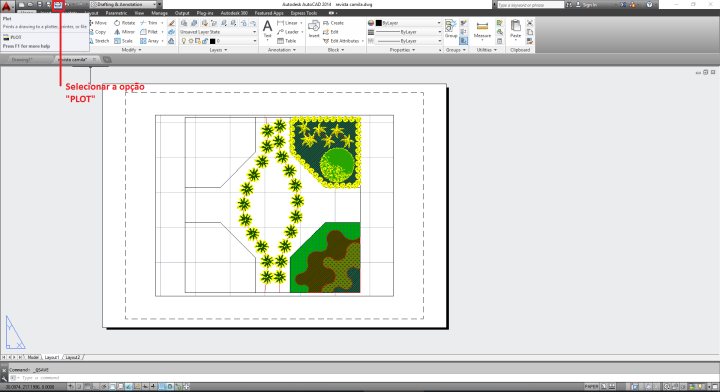Switch to the Model tab

33,357
